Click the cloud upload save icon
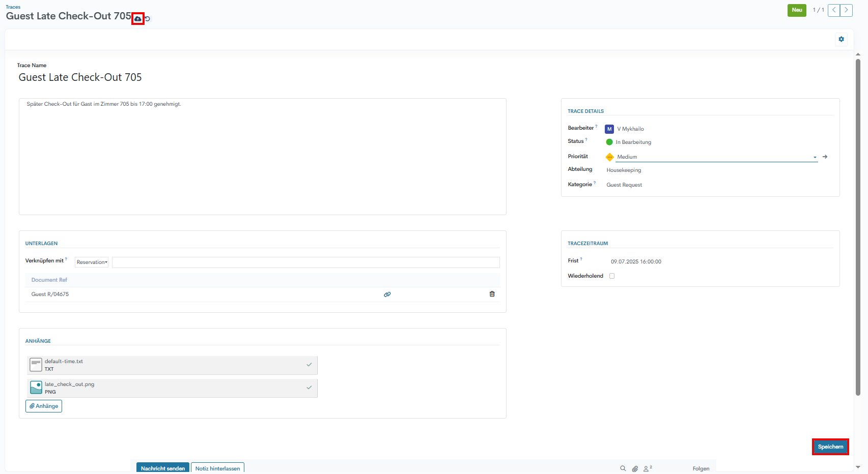This screenshot has height=474, width=868. (x=137, y=19)
